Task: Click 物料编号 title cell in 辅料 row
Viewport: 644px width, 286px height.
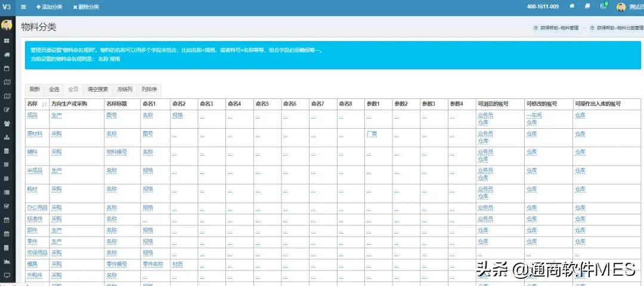Action: 117,152
